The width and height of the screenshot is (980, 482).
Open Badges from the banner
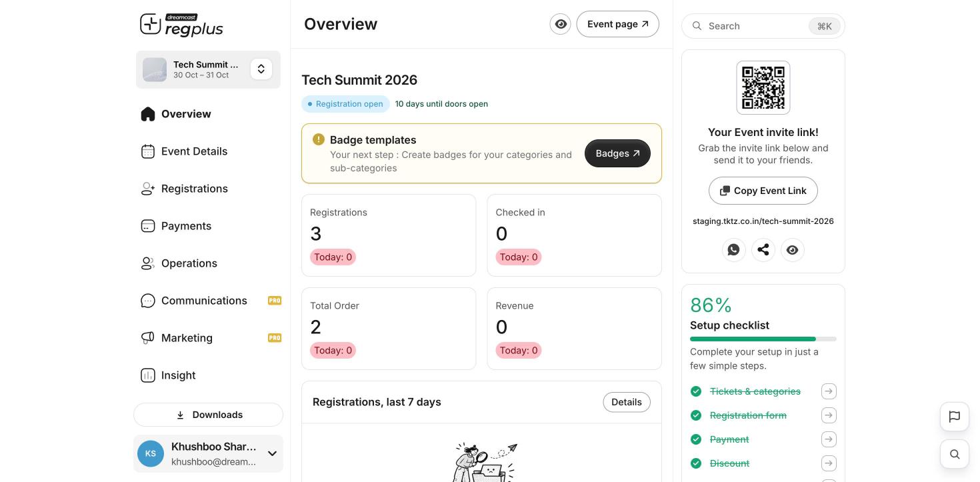[x=617, y=153]
